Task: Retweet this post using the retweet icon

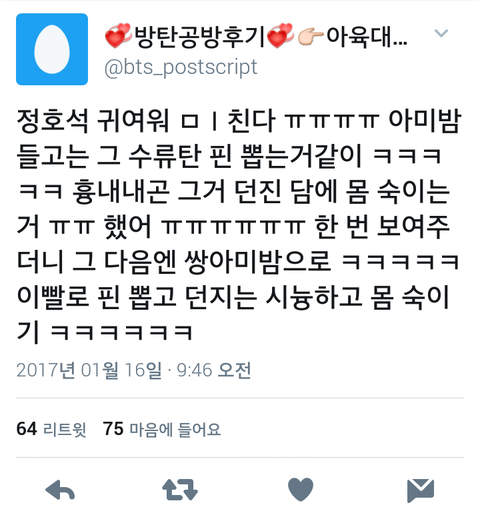Action: tap(180, 490)
